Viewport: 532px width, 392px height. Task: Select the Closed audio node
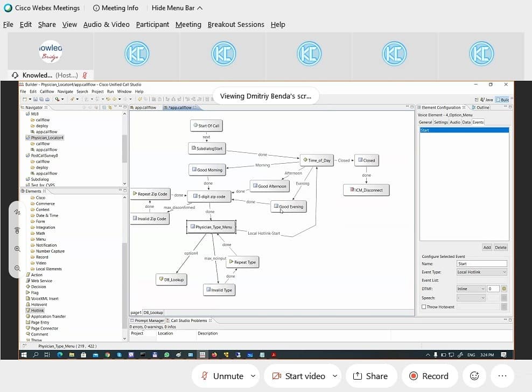[x=367, y=160]
